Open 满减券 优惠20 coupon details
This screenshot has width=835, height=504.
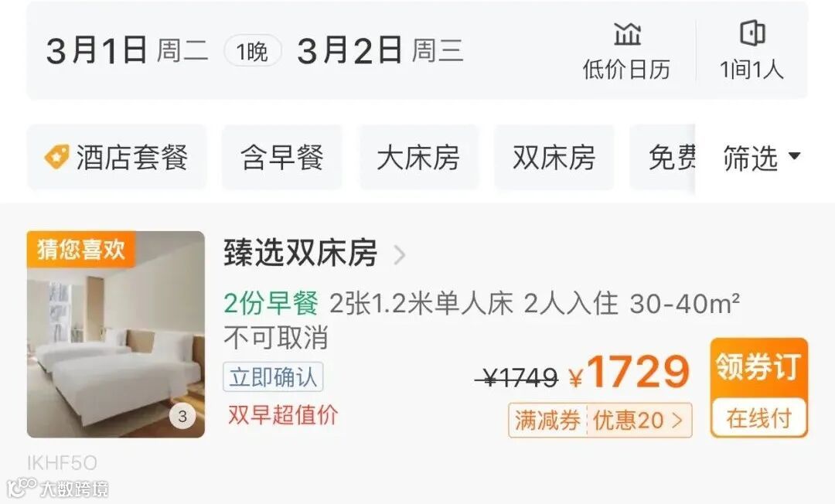(x=600, y=421)
